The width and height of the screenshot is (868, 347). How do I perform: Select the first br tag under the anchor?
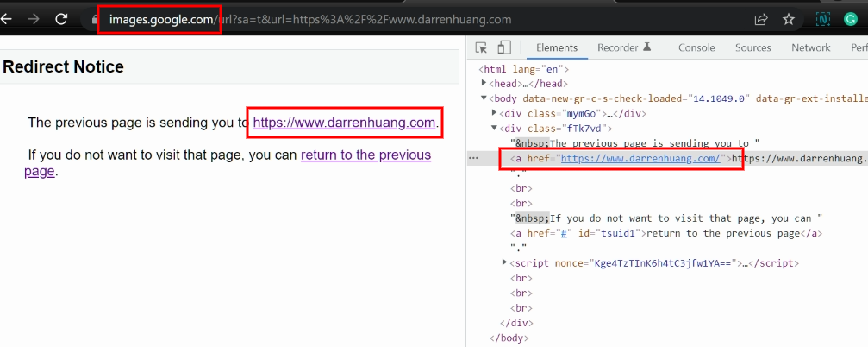(x=521, y=188)
